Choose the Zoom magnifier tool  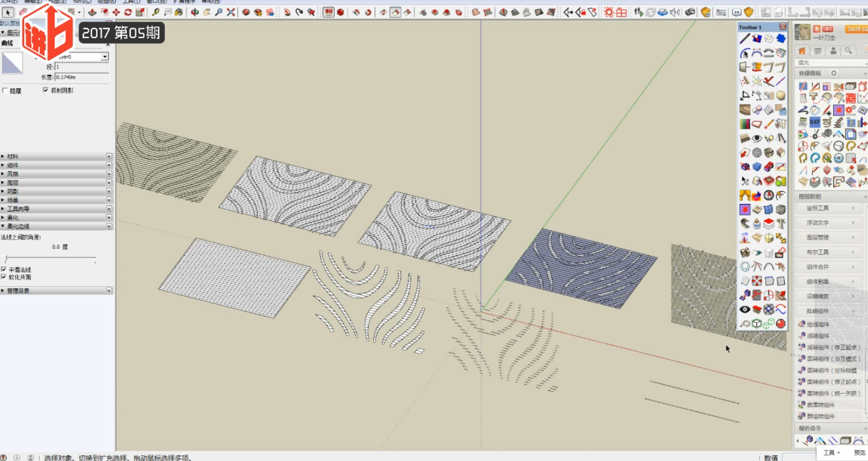pyautogui.click(x=219, y=12)
